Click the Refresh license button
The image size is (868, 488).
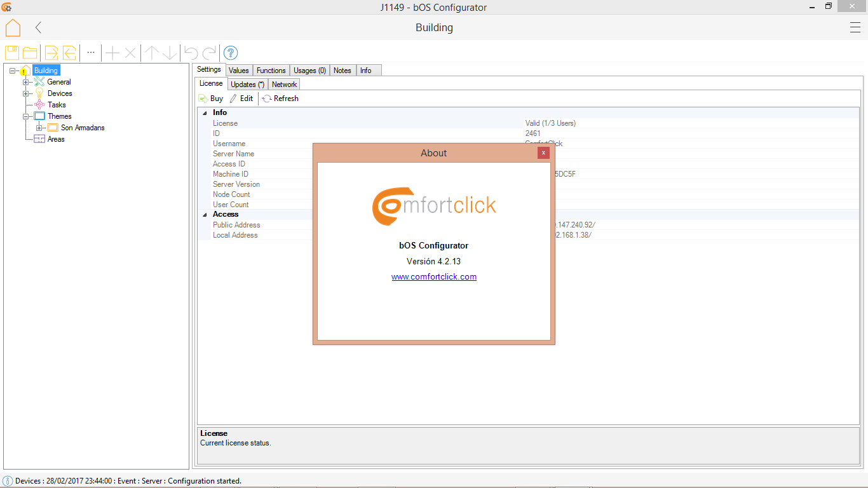280,98
